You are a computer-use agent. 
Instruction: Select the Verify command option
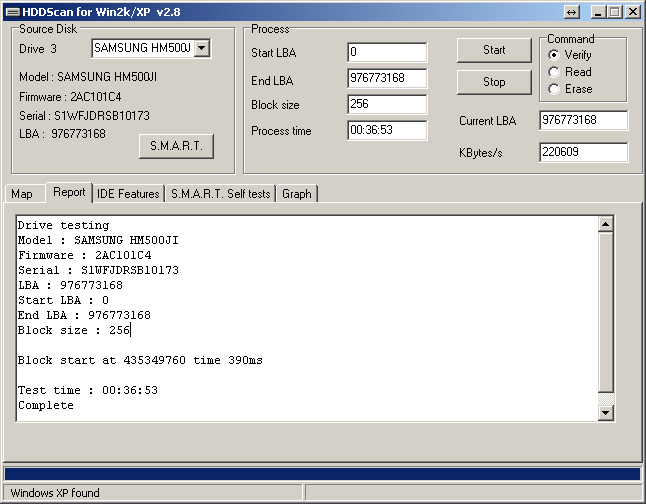555,55
